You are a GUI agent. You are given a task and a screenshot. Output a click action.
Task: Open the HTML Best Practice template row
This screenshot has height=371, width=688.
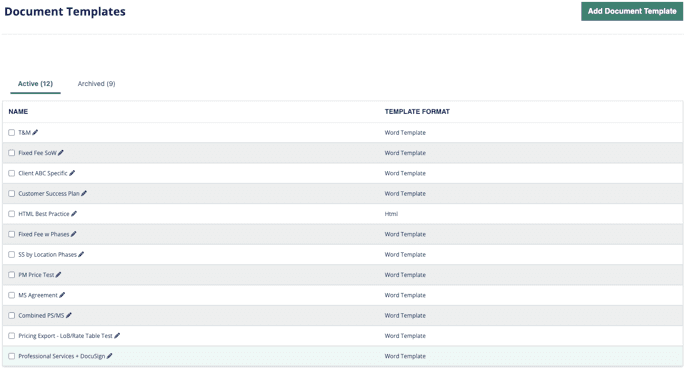343,214
